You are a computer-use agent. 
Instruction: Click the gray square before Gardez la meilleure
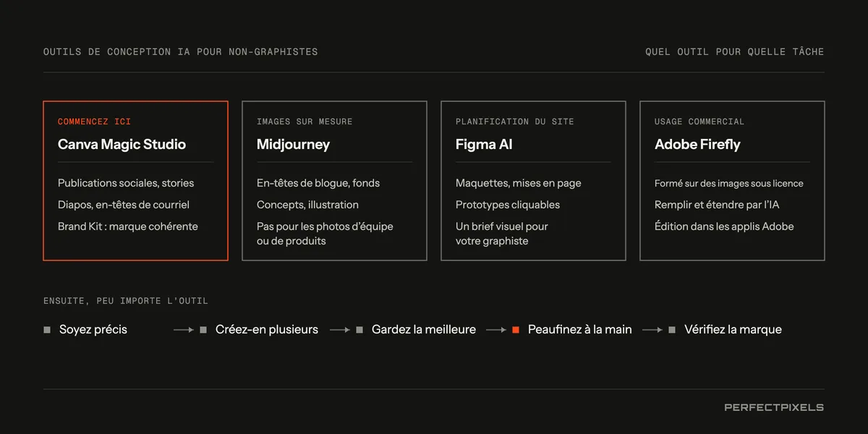pyautogui.click(x=359, y=330)
